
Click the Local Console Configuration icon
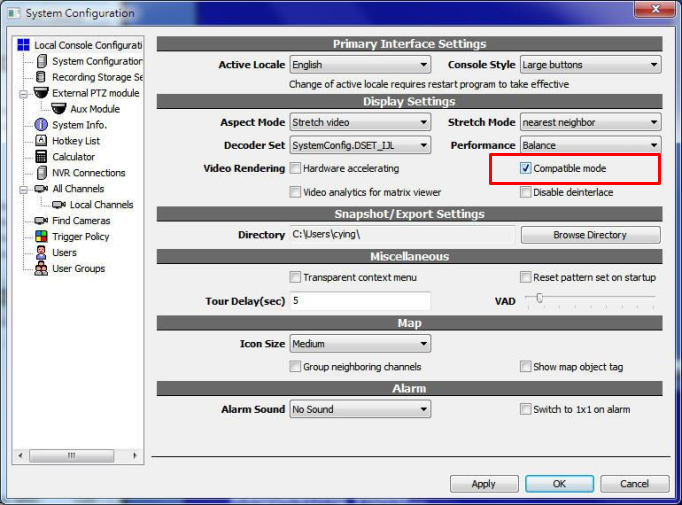(x=23, y=45)
